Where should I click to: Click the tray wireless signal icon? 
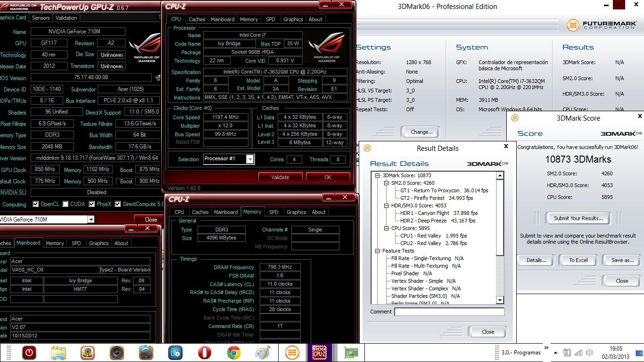point(578,353)
